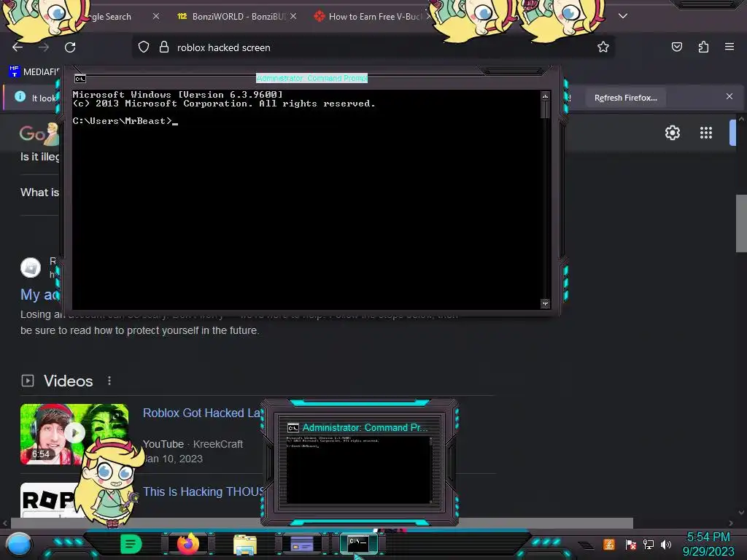
Task: Click Command Prompt title bar icon
Action: (x=80, y=79)
